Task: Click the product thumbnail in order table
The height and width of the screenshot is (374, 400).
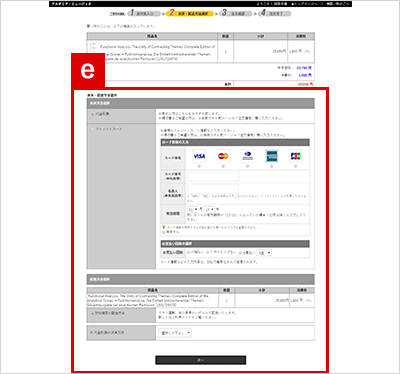Action: [x=93, y=48]
